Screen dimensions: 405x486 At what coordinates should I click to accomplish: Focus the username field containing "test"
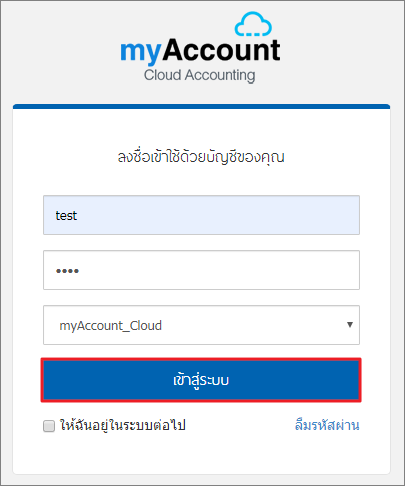[201, 215]
